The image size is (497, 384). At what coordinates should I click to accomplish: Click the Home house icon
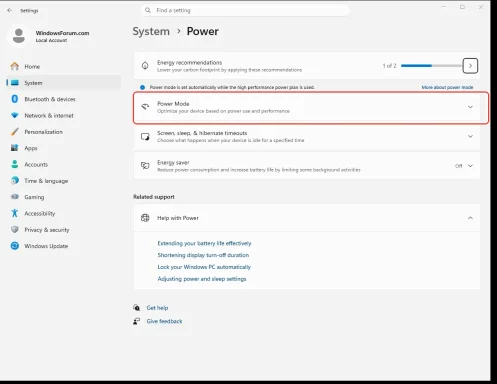point(15,66)
